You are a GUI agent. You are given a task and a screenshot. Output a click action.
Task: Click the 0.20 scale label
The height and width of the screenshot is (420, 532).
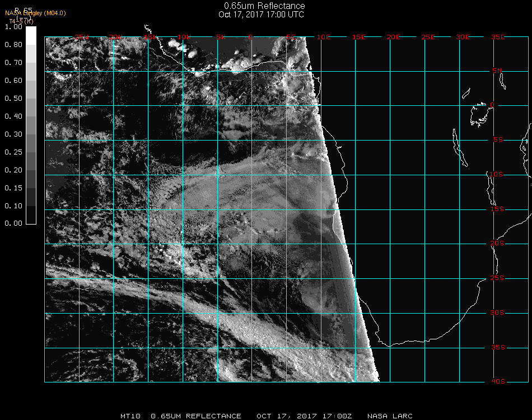(13, 170)
